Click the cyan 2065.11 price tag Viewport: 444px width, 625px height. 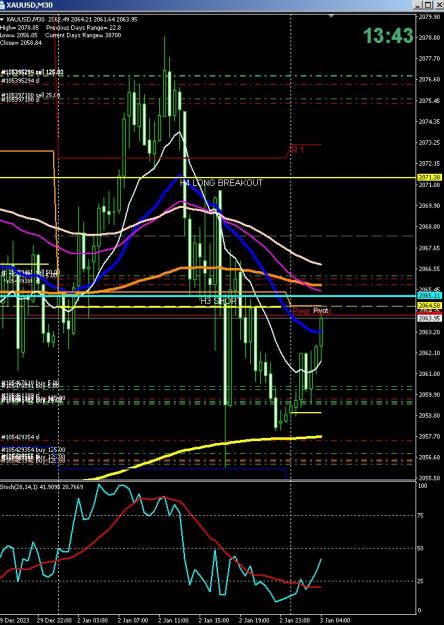coord(430,296)
